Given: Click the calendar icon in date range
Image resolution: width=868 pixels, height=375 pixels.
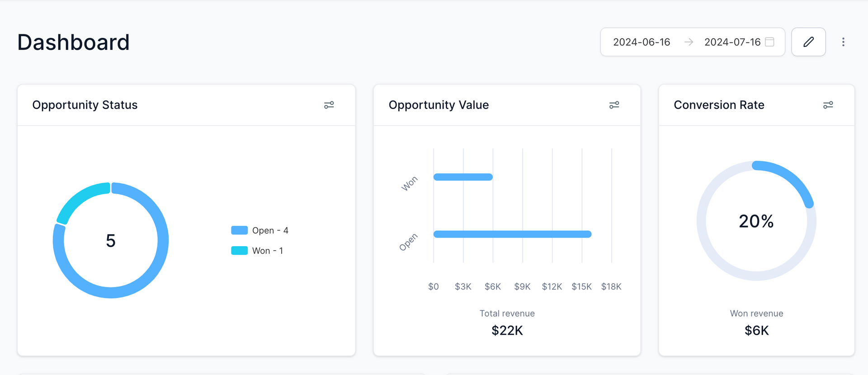Looking at the screenshot, I should tap(769, 42).
